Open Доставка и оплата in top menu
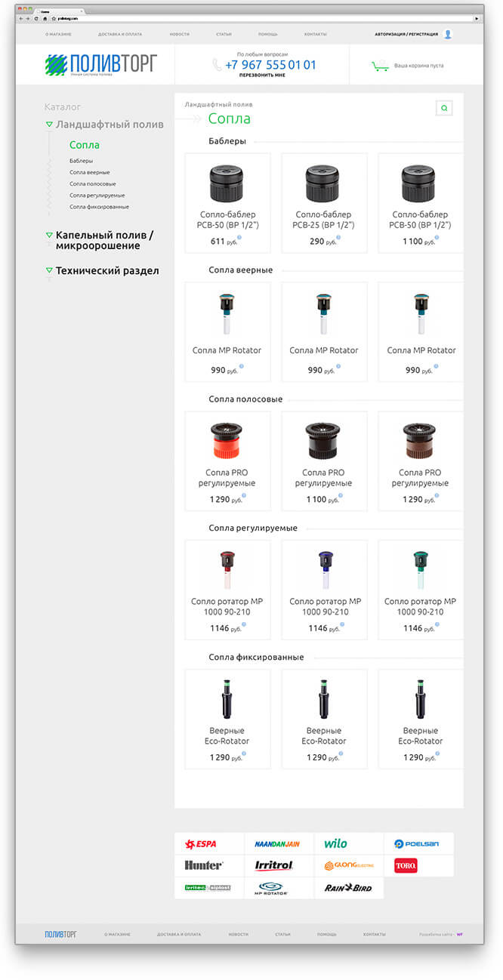The width and height of the screenshot is (503, 980). [x=119, y=35]
